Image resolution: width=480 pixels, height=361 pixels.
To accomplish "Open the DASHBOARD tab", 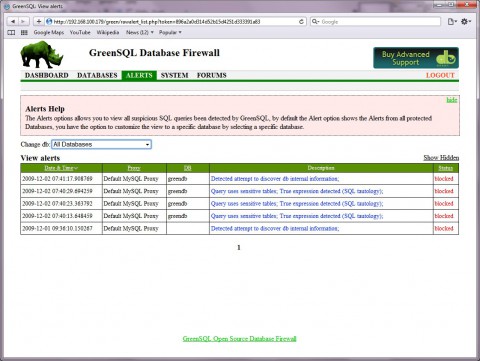I will 47,75.
